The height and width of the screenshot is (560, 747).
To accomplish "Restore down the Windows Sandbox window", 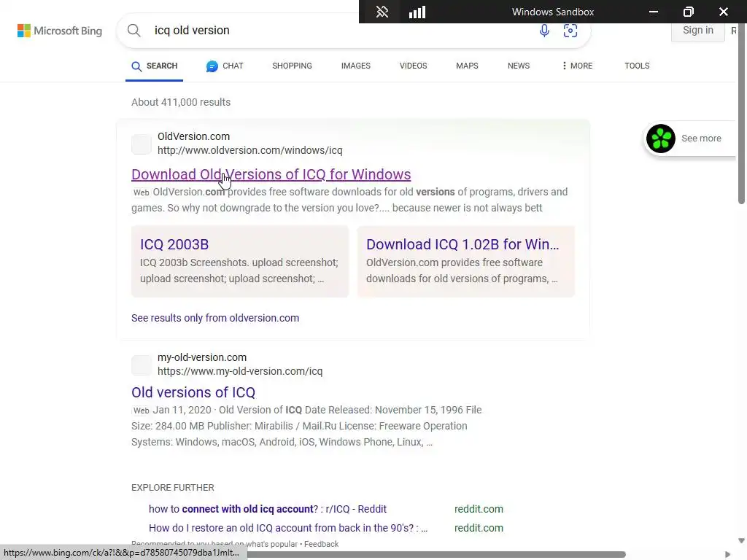I will (689, 12).
